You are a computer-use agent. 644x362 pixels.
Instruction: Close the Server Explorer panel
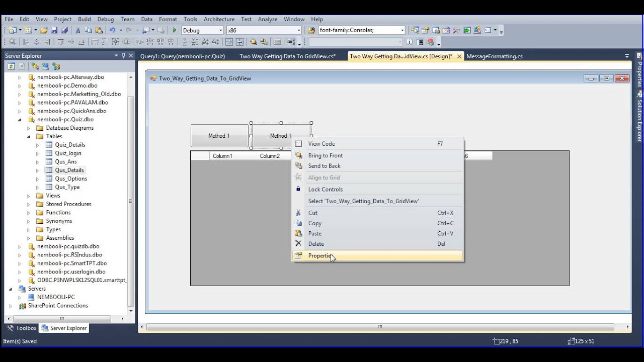[131, 55]
